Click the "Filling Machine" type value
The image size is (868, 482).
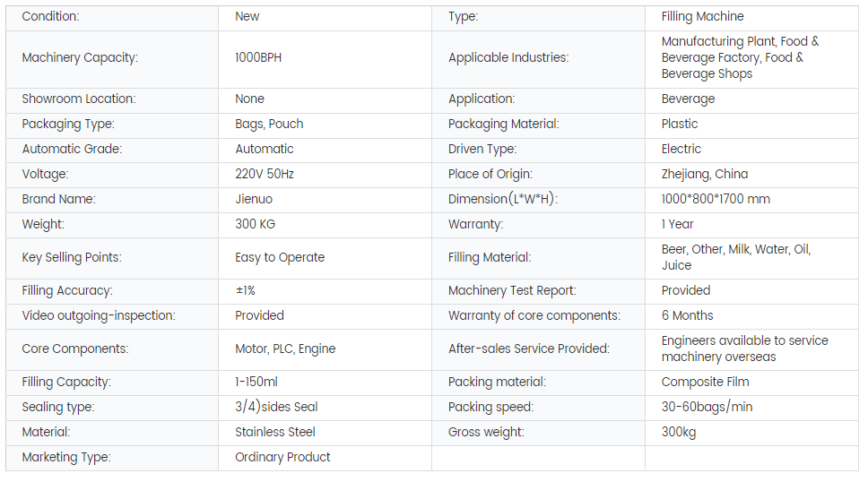(702, 16)
